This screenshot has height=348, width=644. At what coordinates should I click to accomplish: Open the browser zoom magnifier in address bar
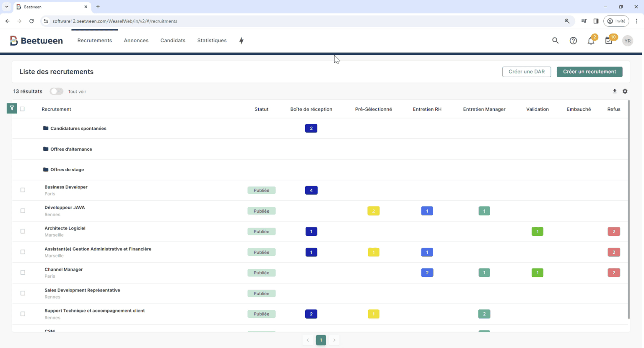(x=567, y=21)
